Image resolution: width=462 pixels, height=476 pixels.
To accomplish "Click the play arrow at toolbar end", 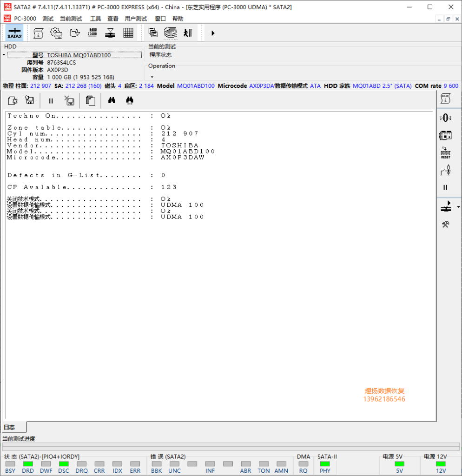I will 213,33.
